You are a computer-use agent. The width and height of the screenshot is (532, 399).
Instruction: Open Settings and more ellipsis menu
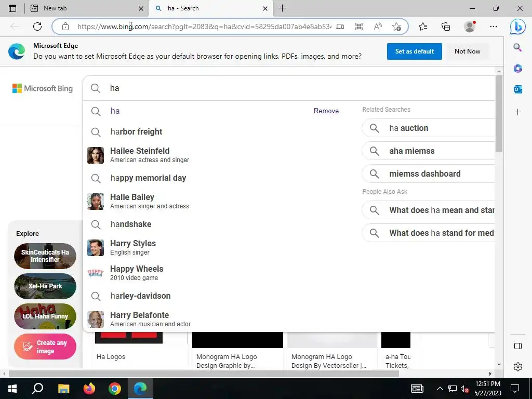tap(494, 26)
